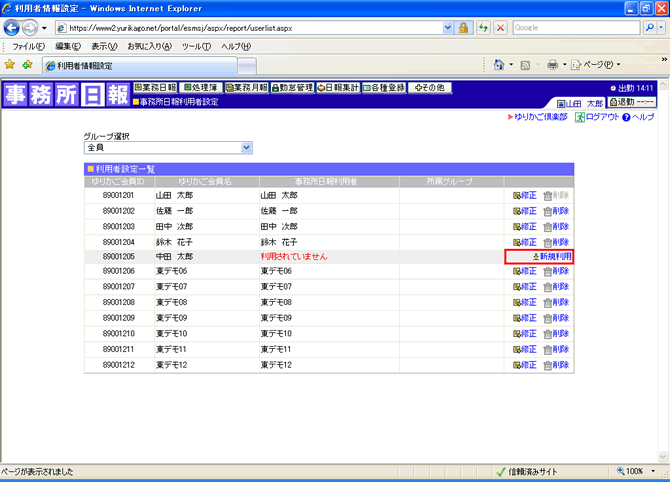
Task: Click the 処理簿 navigation button
Action: point(201,88)
